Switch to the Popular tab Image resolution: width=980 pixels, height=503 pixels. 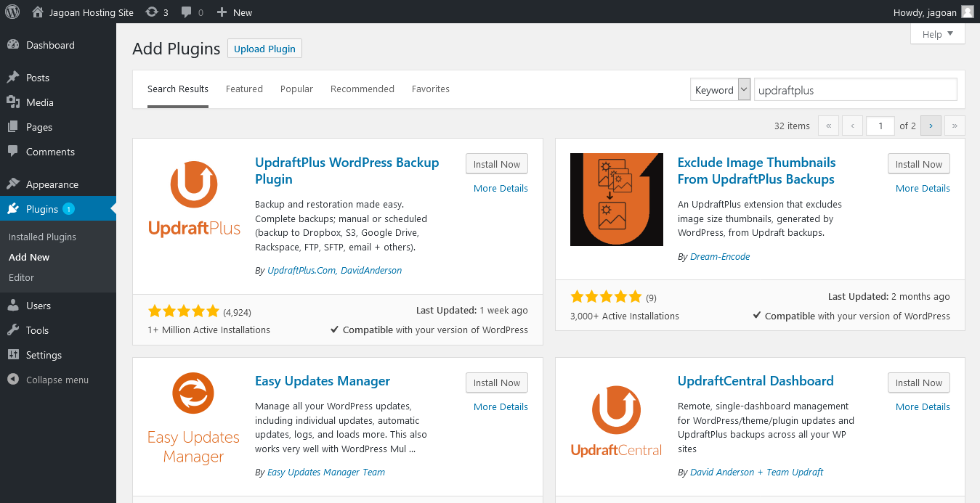tap(296, 89)
